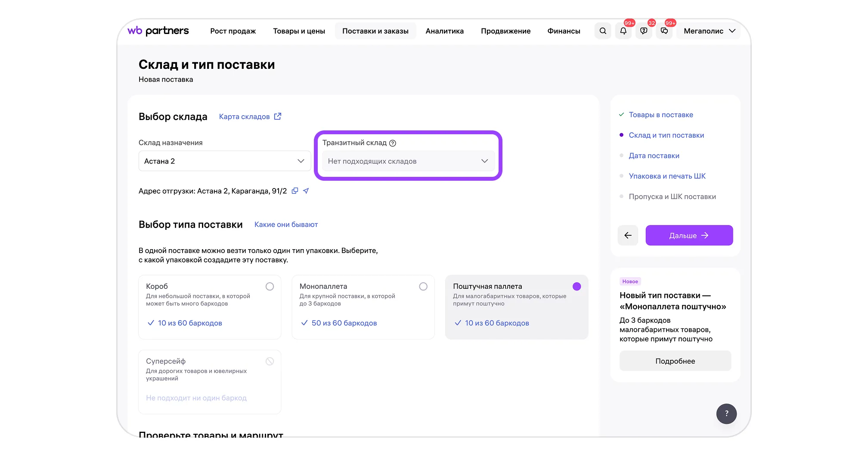Viewport: 868px width, 457px height.
Task: Select Поштучная паллета radio option
Action: (577, 287)
